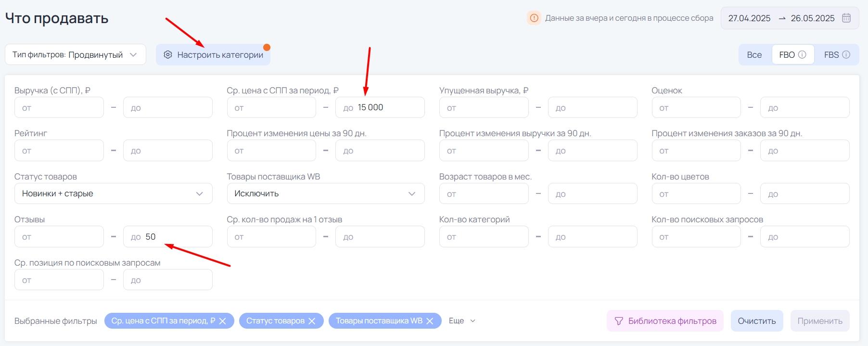Click the Настроить категории button

(213, 55)
